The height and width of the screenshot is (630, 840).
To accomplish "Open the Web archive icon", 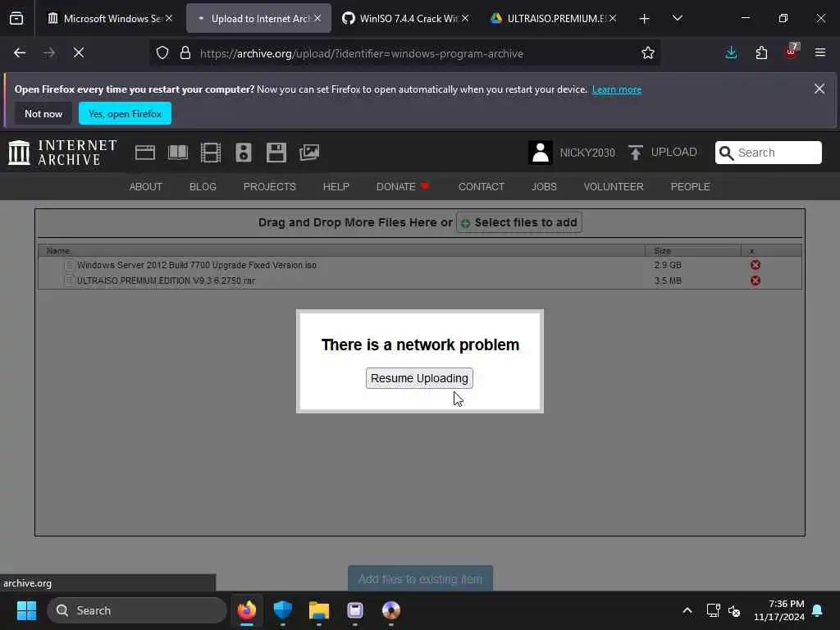I will (x=144, y=153).
